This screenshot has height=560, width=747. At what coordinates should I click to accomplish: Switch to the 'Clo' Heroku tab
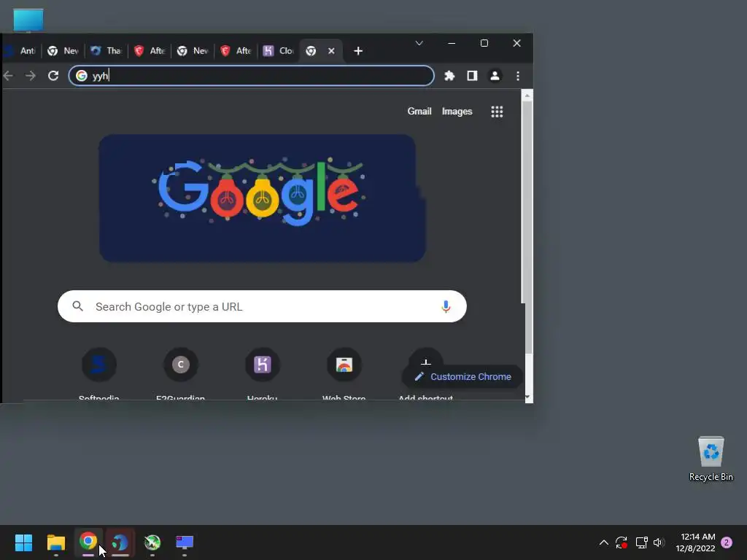[x=279, y=51]
